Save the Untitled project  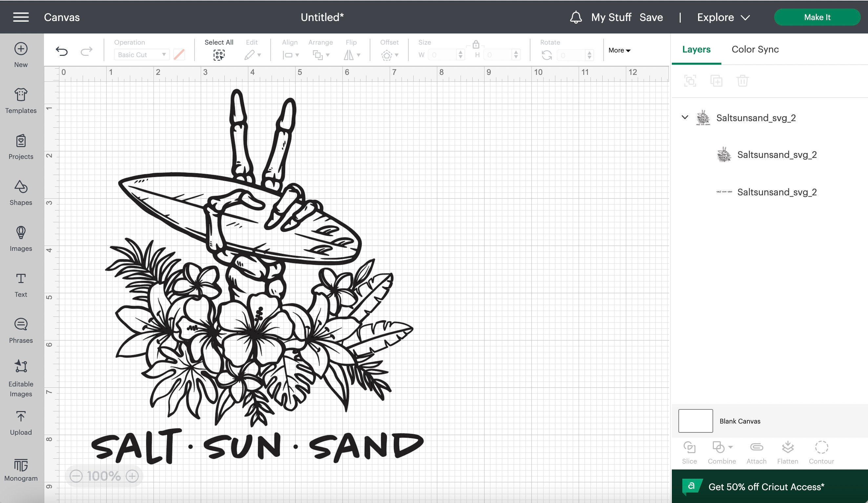[651, 17]
